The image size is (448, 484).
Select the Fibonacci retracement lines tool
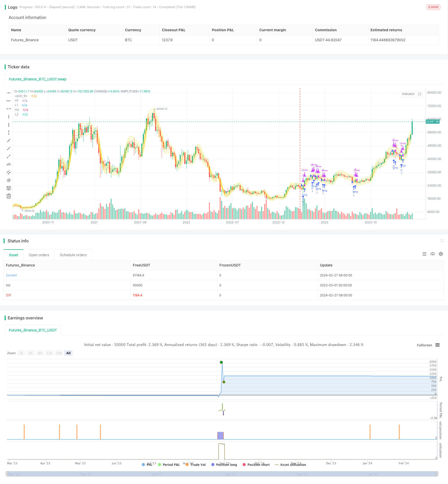[x=9, y=188]
